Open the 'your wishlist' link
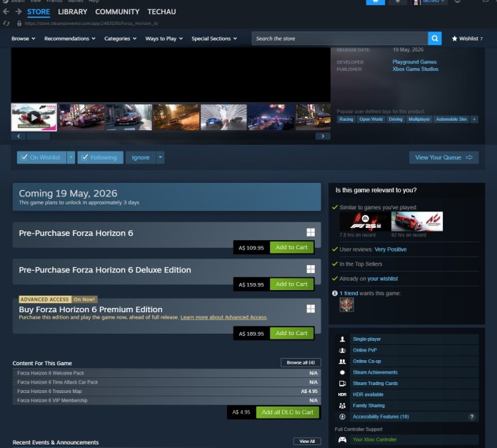 pos(383,279)
